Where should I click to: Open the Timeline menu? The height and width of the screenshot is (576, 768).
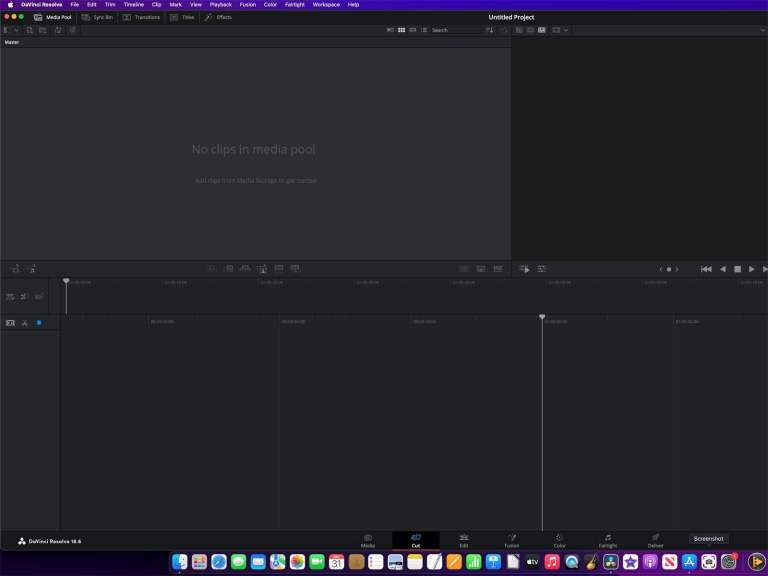point(133,4)
